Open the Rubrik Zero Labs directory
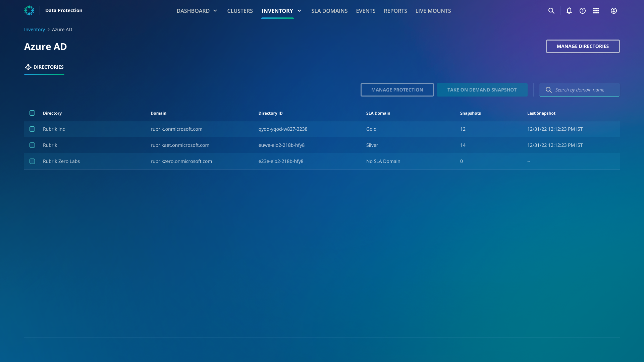The width and height of the screenshot is (644, 362). (61, 161)
